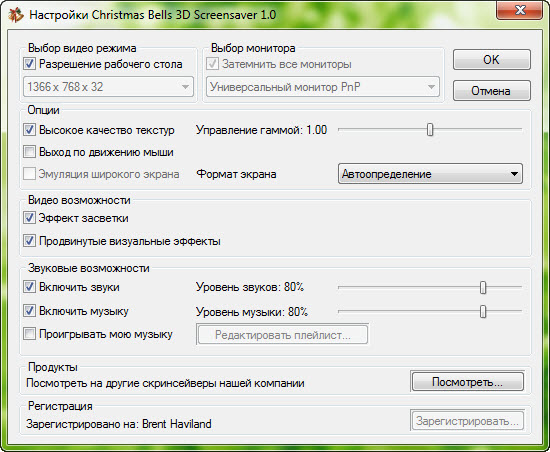The height and width of the screenshot is (452, 550).
Task: Enable Проигрывать мою музыку checkbox
Action: tap(29, 333)
